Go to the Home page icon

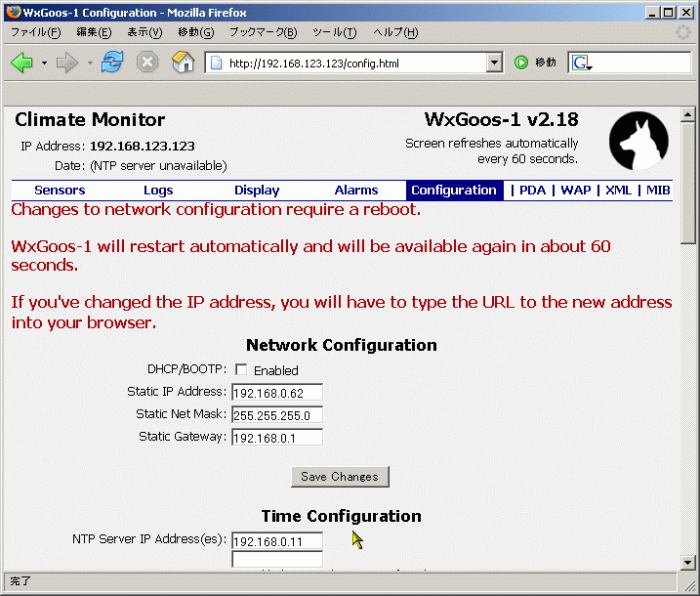(183, 63)
